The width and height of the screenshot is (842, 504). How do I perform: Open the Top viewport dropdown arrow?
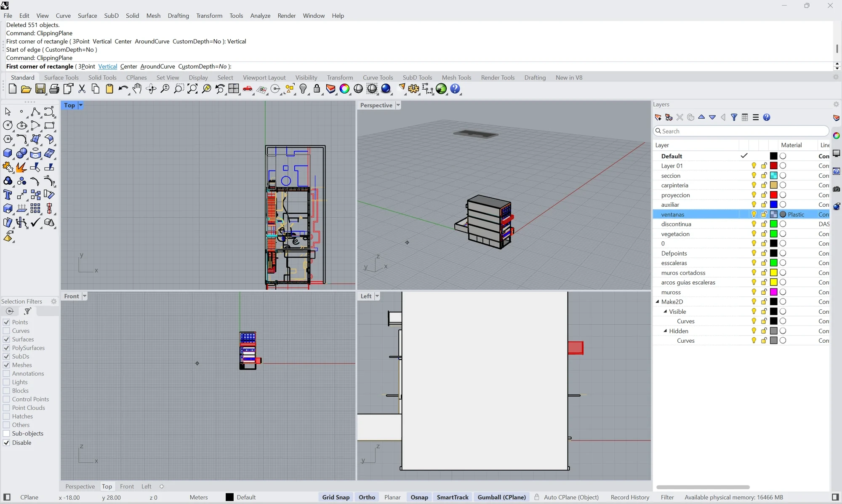click(x=81, y=105)
